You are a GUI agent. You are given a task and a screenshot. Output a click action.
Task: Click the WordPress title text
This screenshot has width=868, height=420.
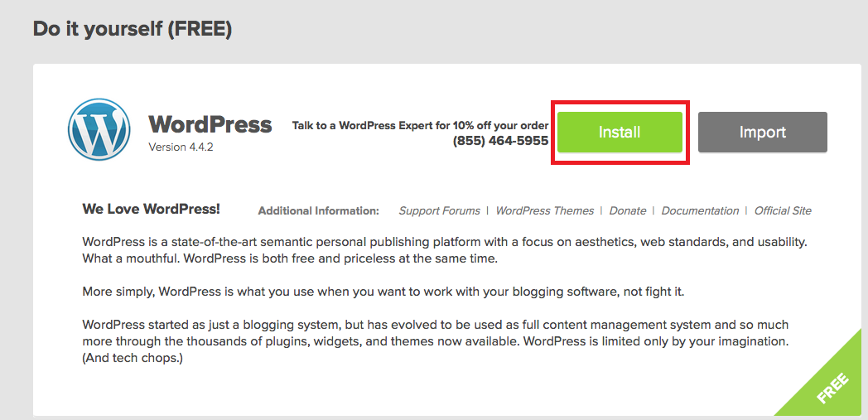(210, 124)
